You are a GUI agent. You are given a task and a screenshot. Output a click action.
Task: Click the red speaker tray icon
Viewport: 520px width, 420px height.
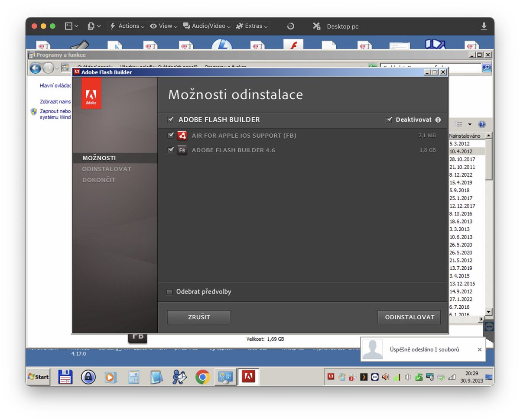386,377
